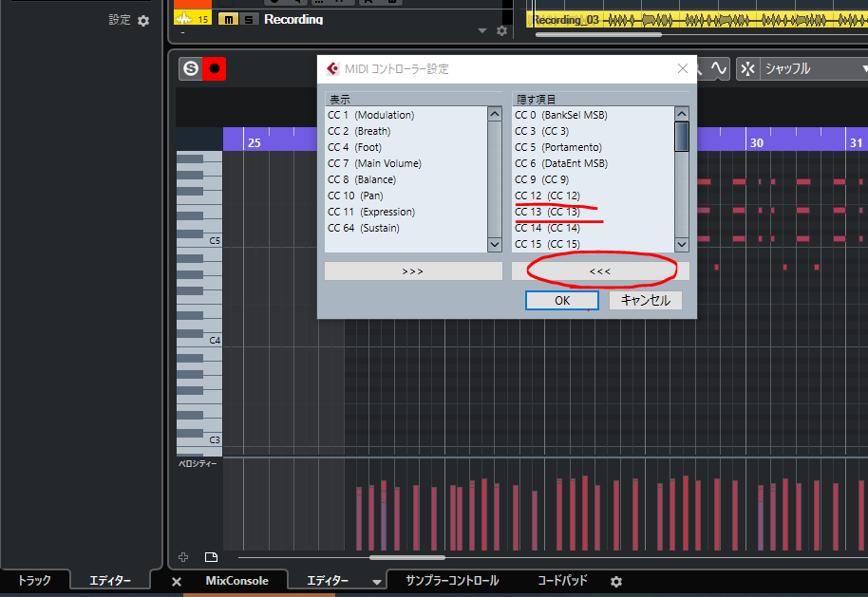Switch to left-zone エディター tab
Image resolution: width=868 pixels, height=597 pixels.
coord(109,581)
